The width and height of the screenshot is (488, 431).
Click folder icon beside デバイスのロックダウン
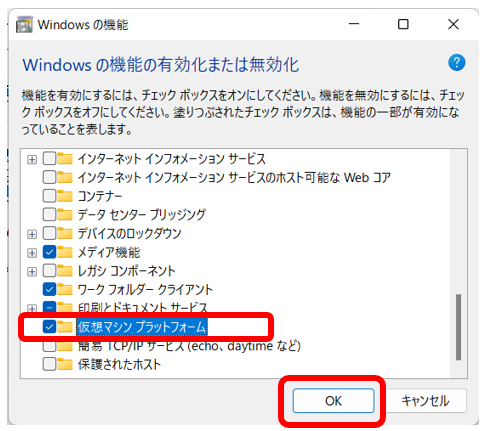tap(65, 233)
